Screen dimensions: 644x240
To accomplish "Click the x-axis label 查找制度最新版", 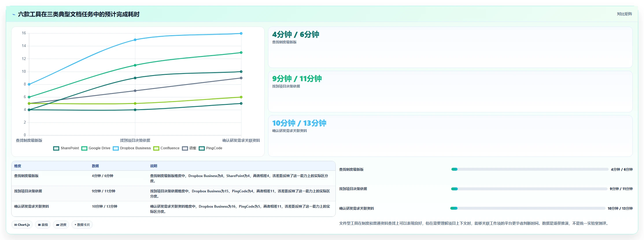I will [x=29, y=140].
